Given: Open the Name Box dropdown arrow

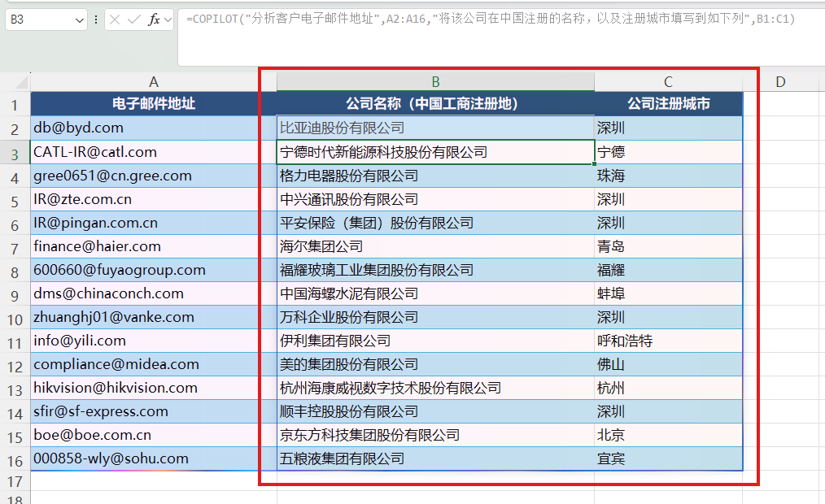Looking at the screenshot, I should [x=80, y=20].
